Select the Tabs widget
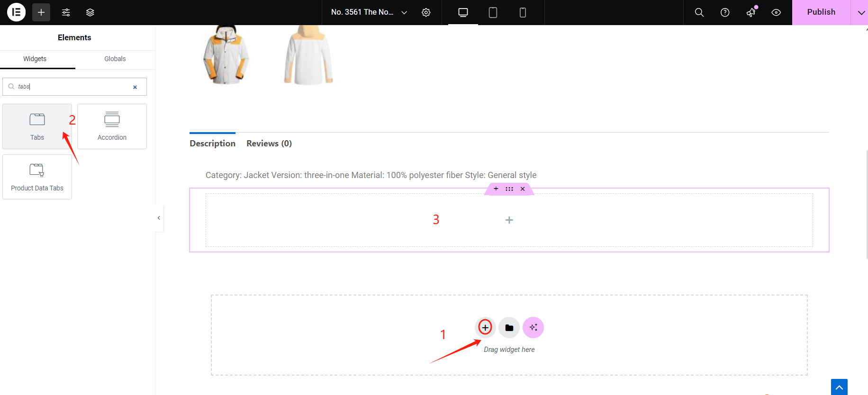The width and height of the screenshot is (868, 395). pos(37,126)
